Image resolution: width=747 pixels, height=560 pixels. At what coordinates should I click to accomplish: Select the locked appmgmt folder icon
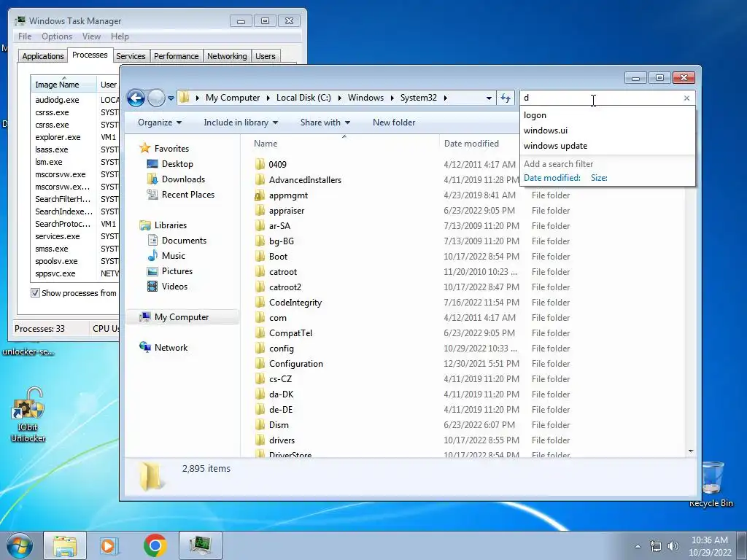[260, 195]
